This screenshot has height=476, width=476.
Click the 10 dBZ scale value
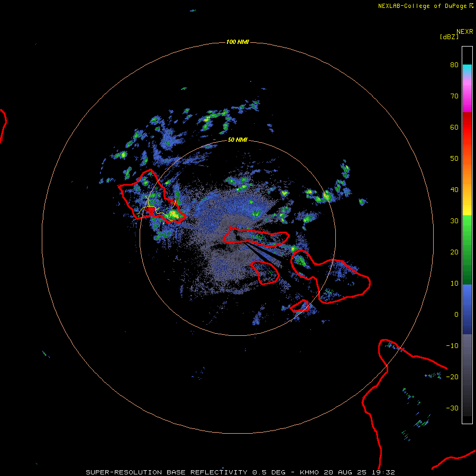pos(454,283)
